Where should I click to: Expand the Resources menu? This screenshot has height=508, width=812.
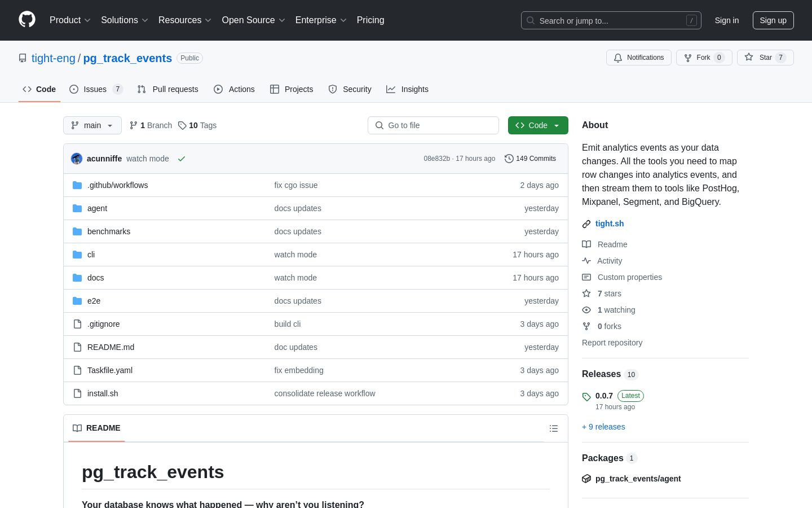click(185, 20)
